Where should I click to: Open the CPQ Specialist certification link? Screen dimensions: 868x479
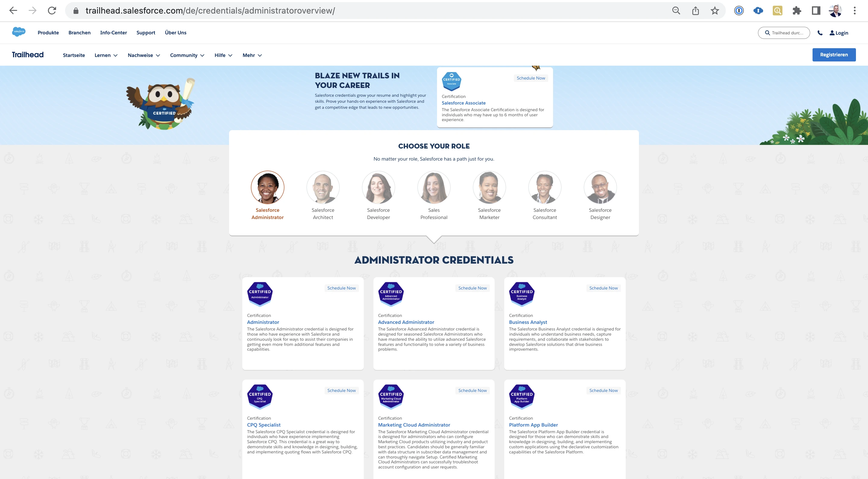[264, 425]
